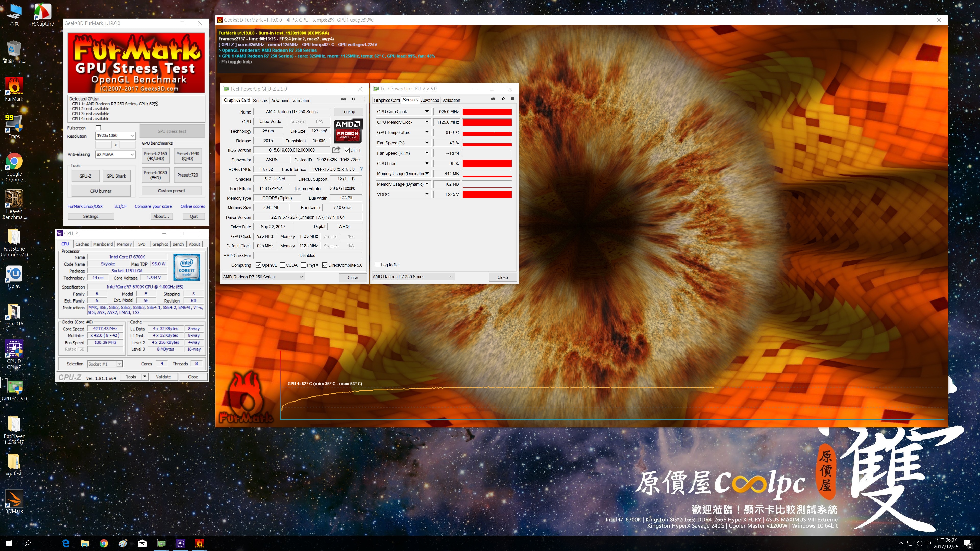980x551 pixels.
Task: Open Microsoft Edge from taskbar
Action: pyautogui.click(x=65, y=543)
